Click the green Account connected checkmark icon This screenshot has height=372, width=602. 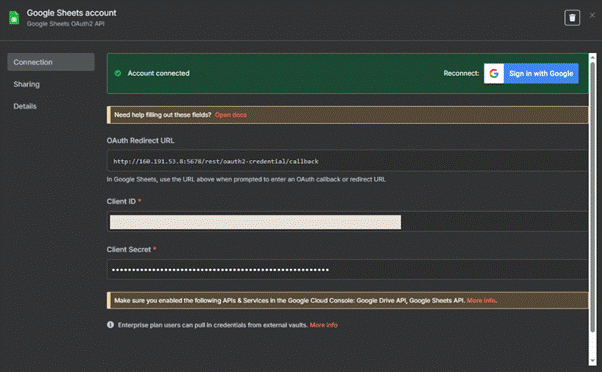tap(118, 73)
